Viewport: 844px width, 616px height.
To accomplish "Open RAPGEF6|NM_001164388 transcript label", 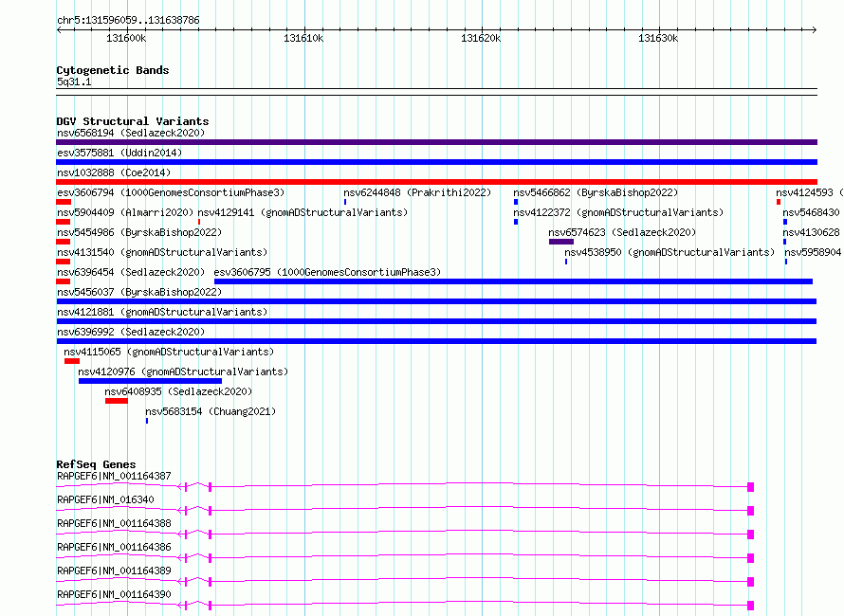I will (114, 523).
